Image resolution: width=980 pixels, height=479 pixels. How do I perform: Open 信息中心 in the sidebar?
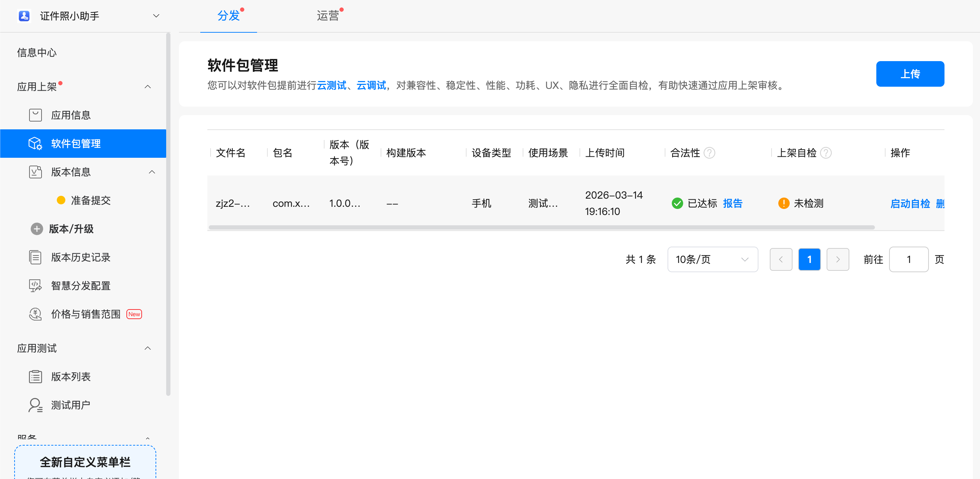point(37,53)
